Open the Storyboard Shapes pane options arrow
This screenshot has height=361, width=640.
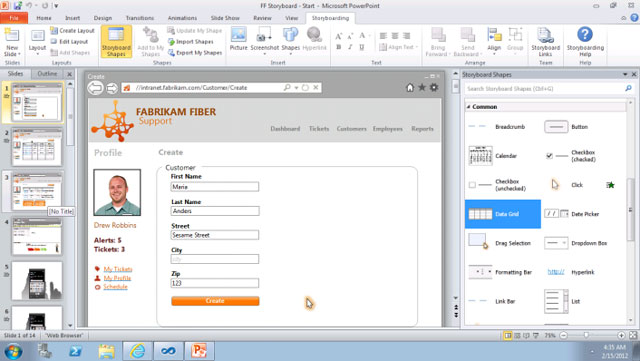click(x=624, y=74)
